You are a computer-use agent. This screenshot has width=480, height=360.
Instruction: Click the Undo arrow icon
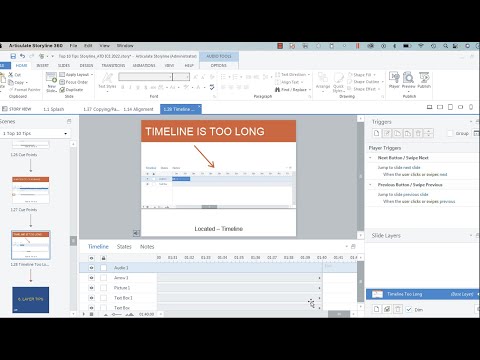(22, 56)
